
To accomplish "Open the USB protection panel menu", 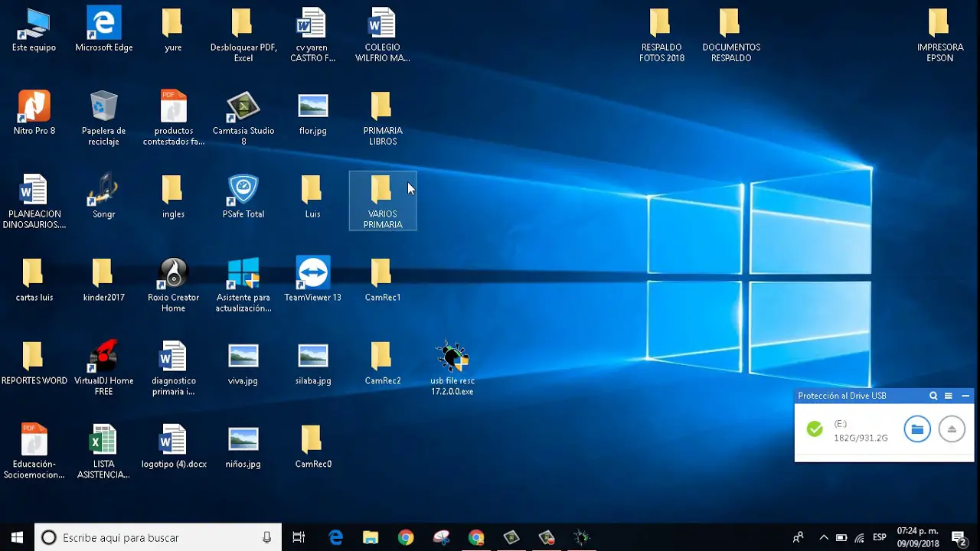I will [949, 396].
